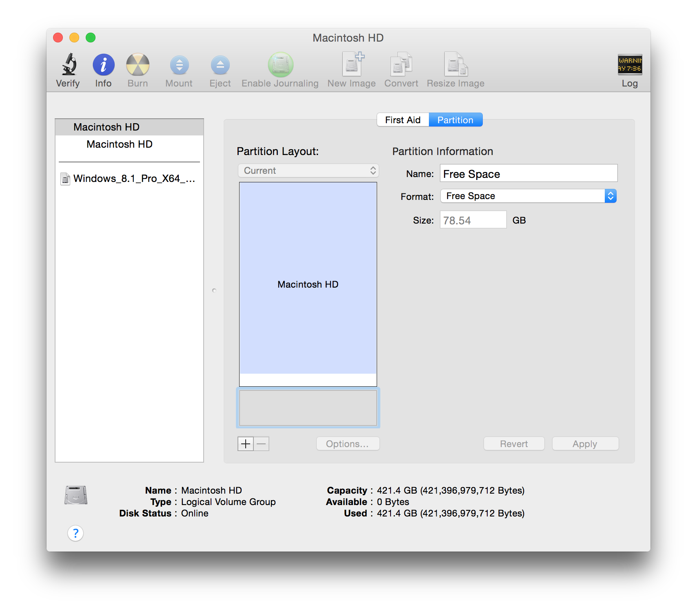Click the Revert button
Image resolution: width=697 pixels, height=616 pixels.
[514, 444]
